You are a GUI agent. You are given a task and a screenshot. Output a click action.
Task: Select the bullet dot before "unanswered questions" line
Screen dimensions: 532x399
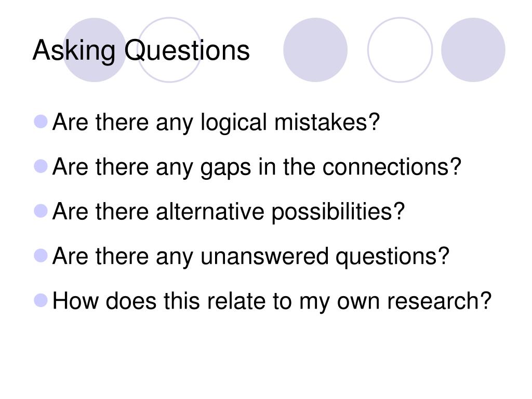coord(41,256)
